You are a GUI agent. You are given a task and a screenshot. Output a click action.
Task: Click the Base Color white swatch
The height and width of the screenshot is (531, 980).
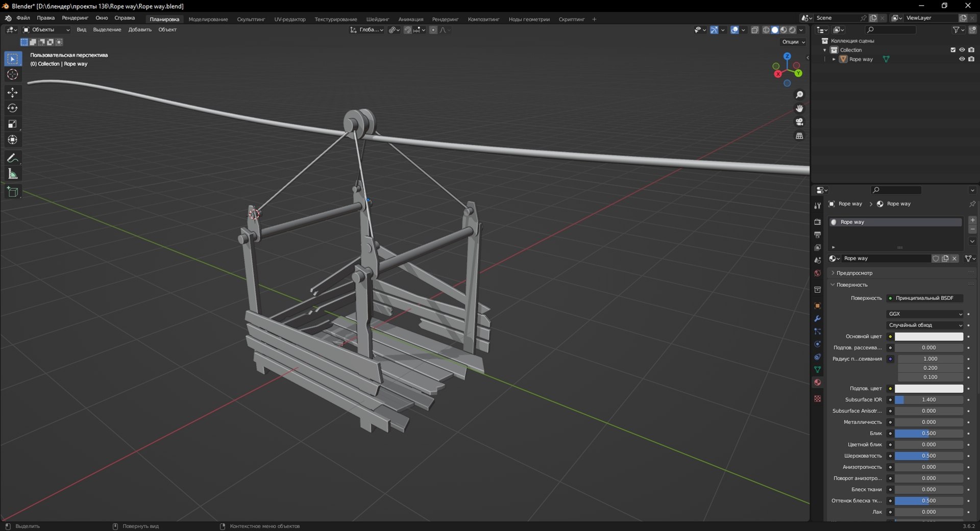coord(929,337)
